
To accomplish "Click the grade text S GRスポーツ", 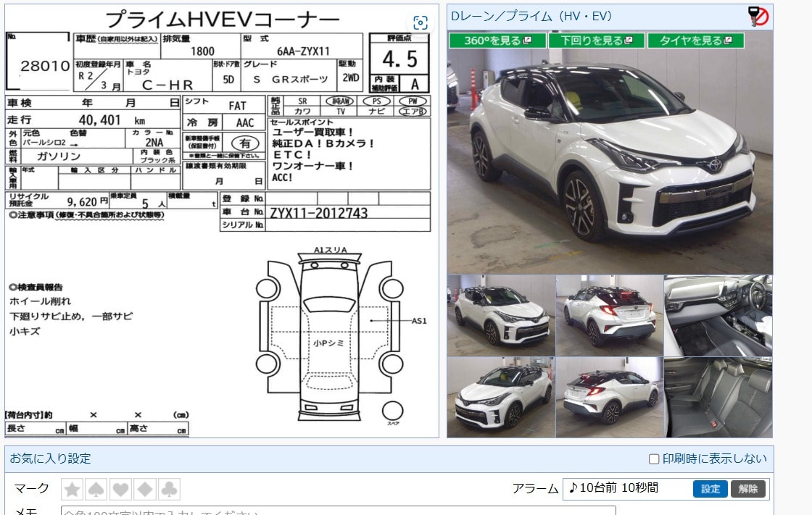I will [291, 79].
